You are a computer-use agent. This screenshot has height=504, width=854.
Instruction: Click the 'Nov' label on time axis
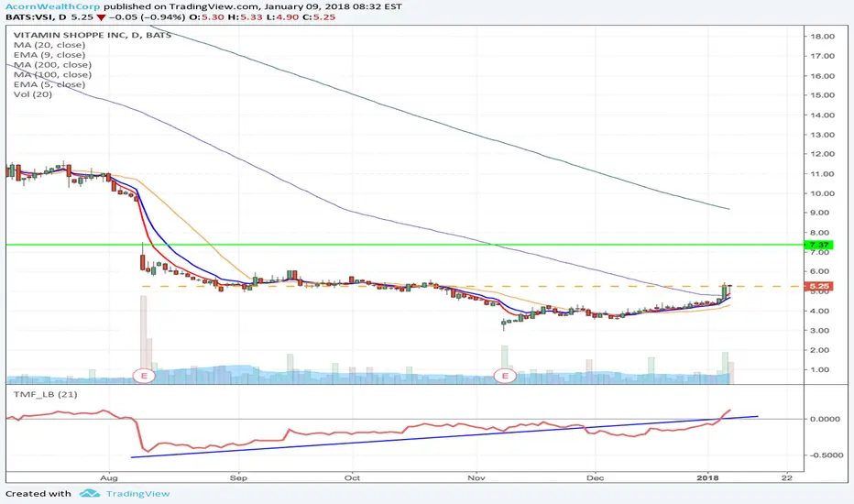[x=476, y=477]
